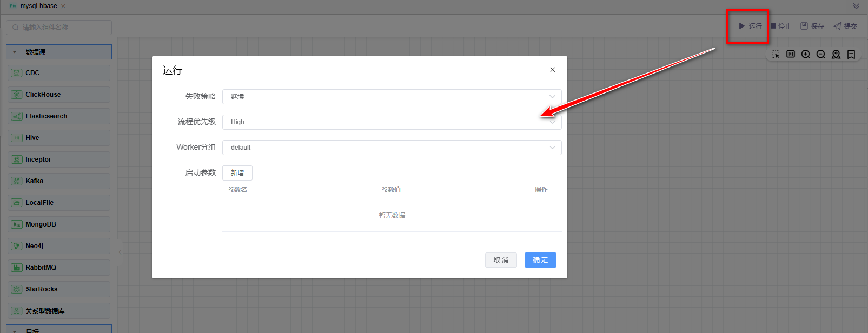Click the 提交 toolbar item

(x=845, y=26)
